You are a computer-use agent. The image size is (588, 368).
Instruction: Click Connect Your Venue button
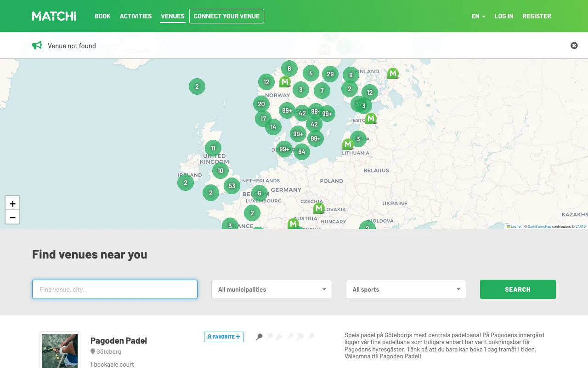click(x=226, y=16)
